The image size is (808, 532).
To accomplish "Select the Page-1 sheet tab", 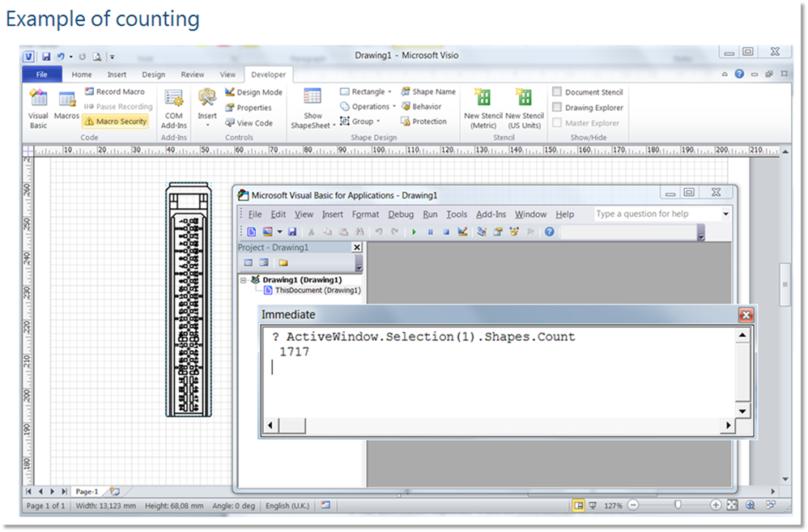I will pyautogui.click(x=87, y=492).
